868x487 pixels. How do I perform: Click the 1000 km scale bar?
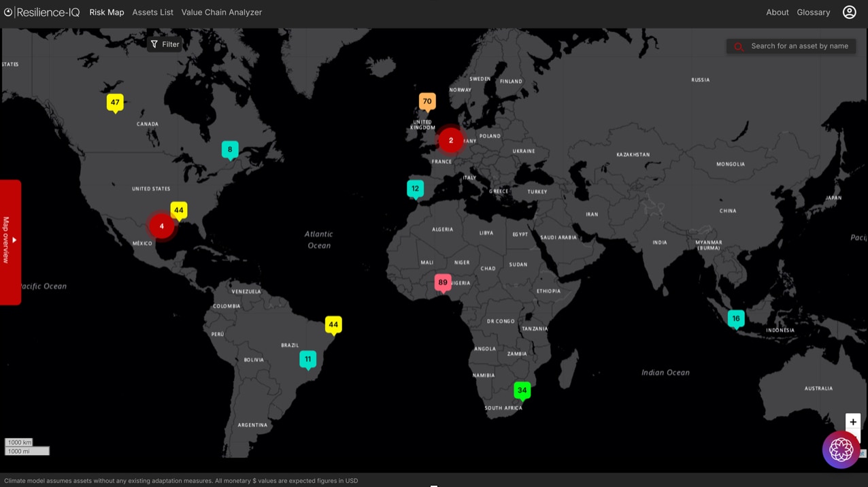tap(18, 443)
